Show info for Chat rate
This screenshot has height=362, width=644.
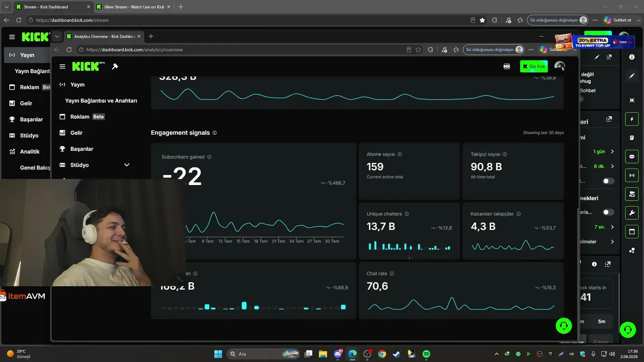(x=391, y=274)
